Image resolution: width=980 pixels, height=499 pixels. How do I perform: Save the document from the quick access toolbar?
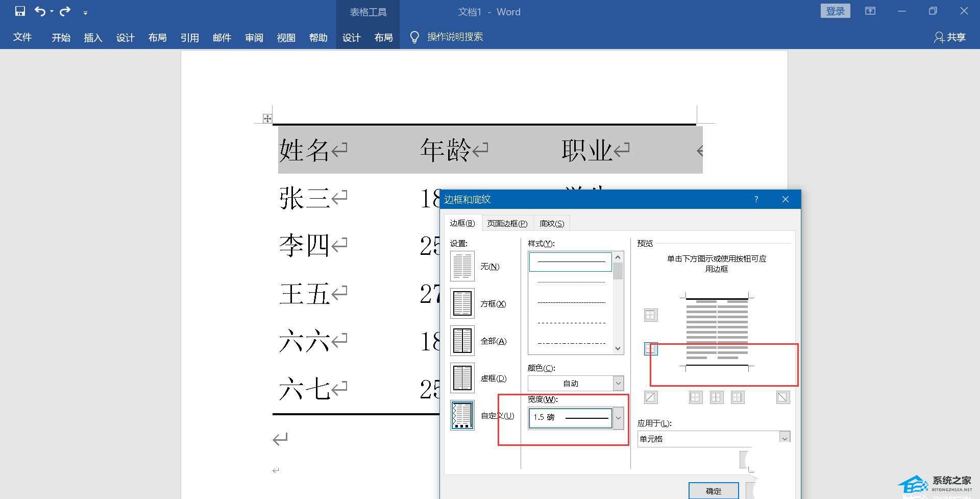(20, 11)
